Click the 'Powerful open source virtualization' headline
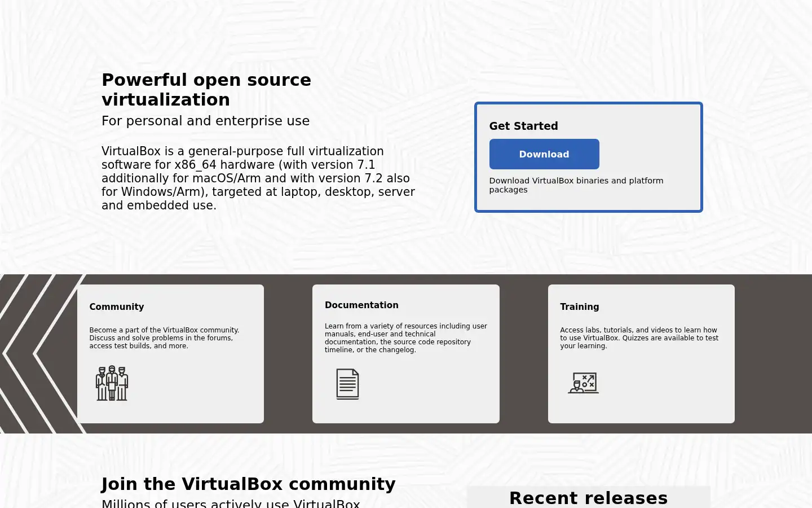The image size is (812, 508). (206, 90)
